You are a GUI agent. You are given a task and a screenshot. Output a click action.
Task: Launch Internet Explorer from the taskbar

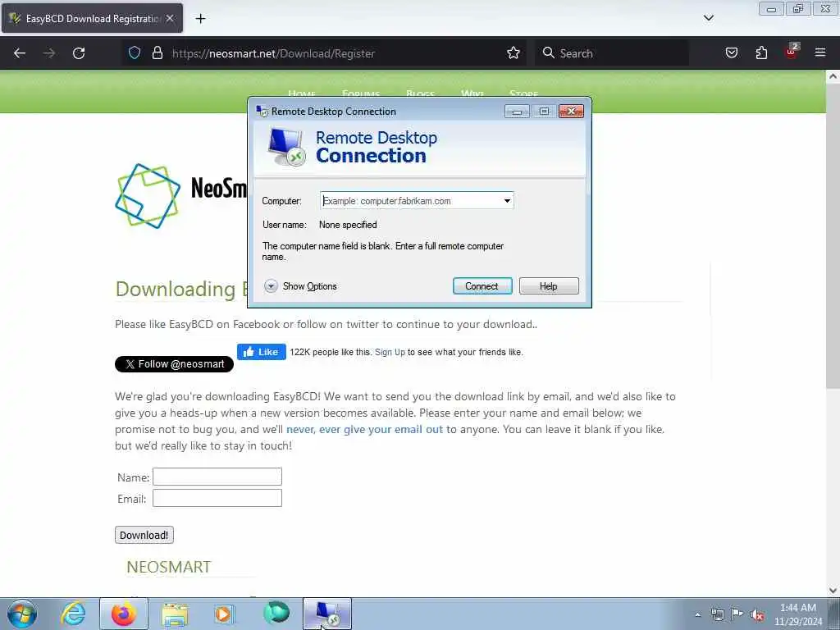tap(73, 614)
